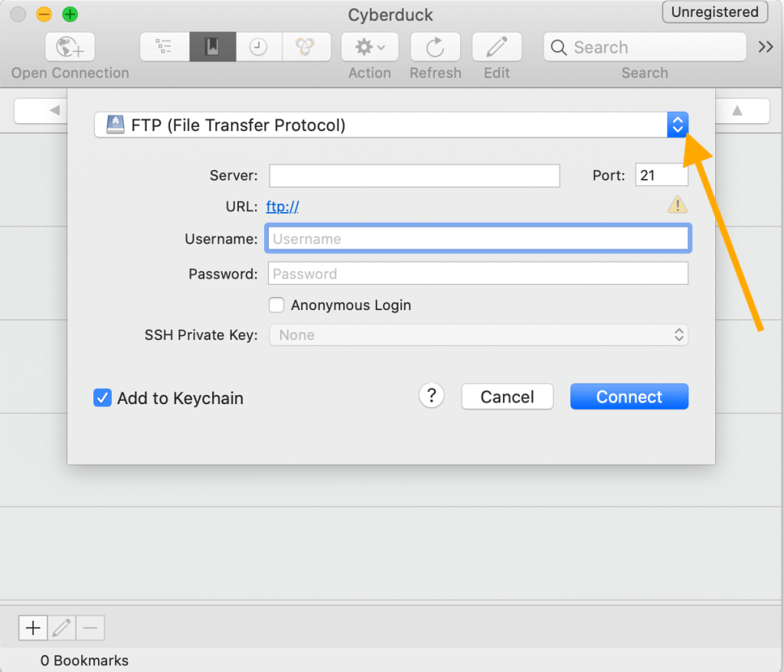Image resolution: width=784 pixels, height=672 pixels.
Task: Click the plus icon to add bookmark
Action: coord(33,628)
